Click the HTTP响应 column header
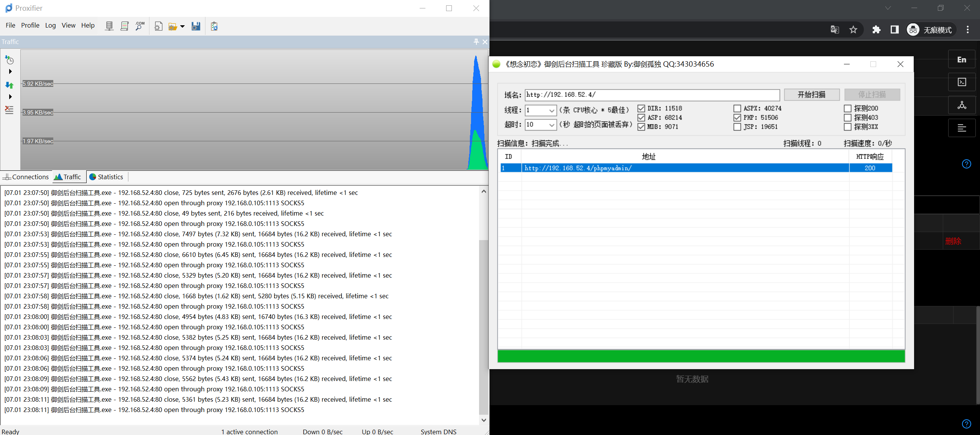Viewport: 980px width, 435px height. 870,157
